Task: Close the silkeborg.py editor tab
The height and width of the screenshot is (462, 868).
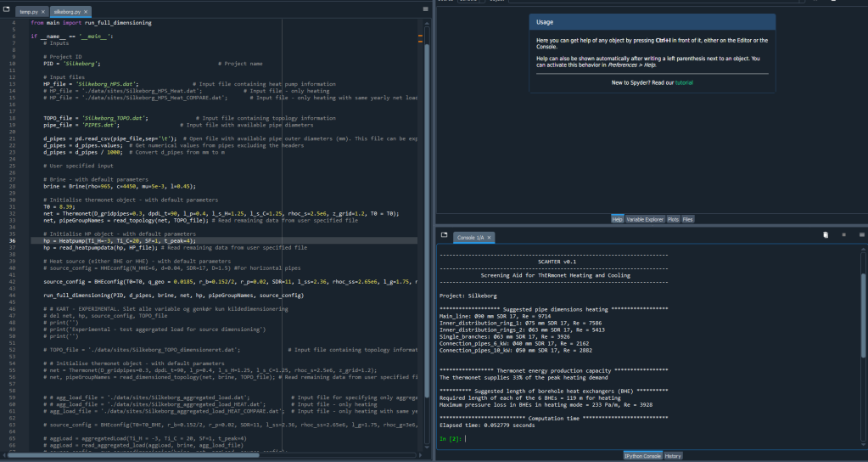Action: 86,12
